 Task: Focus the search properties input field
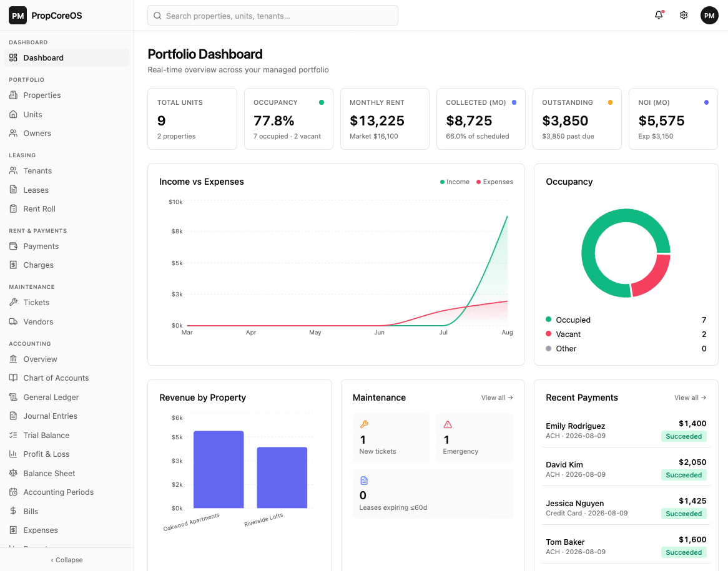[x=273, y=16]
